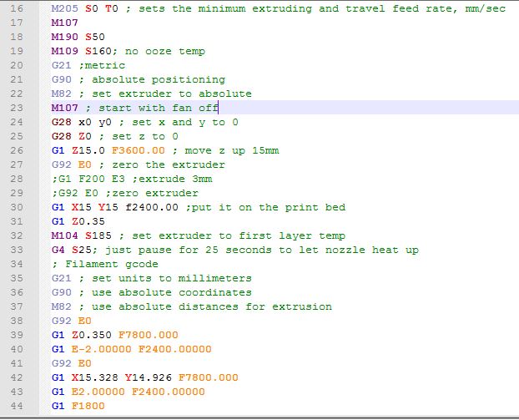Click 'set x and y to 0' comment
519x420 pixels.
pos(185,122)
